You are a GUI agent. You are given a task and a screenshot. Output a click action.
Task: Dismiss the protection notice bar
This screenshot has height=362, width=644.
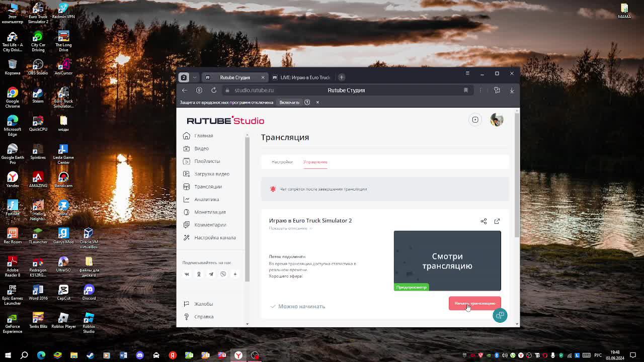pos(317,103)
